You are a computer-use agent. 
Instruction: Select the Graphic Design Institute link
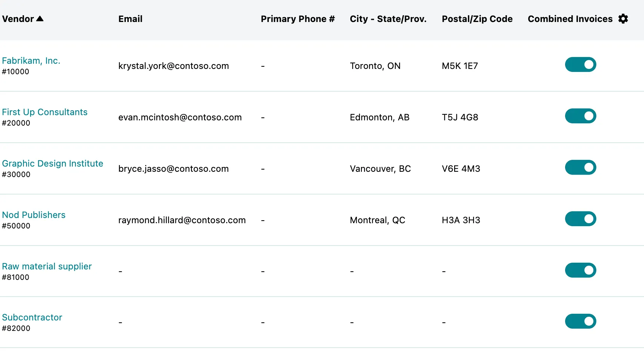52,164
